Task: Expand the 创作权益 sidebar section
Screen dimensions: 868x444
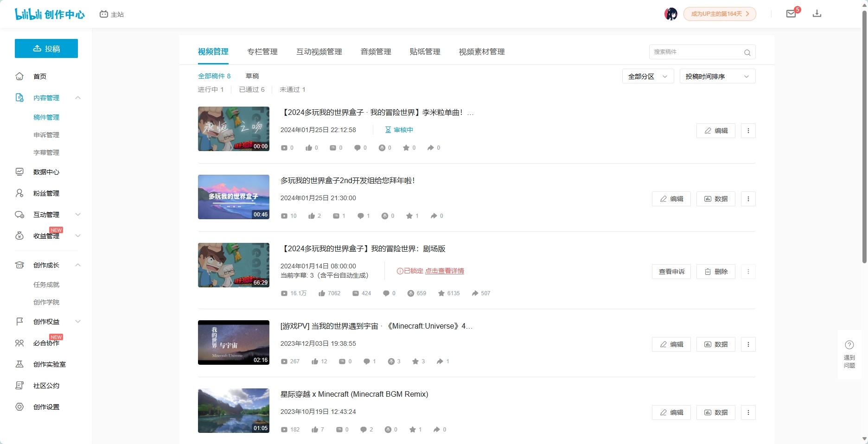Action: pyautogui.click(x=78, y=322)
